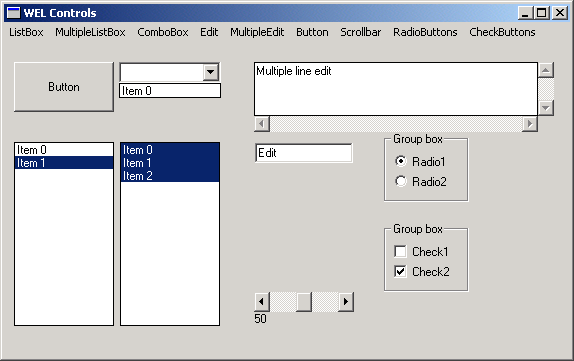Click the right arrow of the 50 scrollbar
Viewport: 574px width, 361px height.
pos(346,302)
